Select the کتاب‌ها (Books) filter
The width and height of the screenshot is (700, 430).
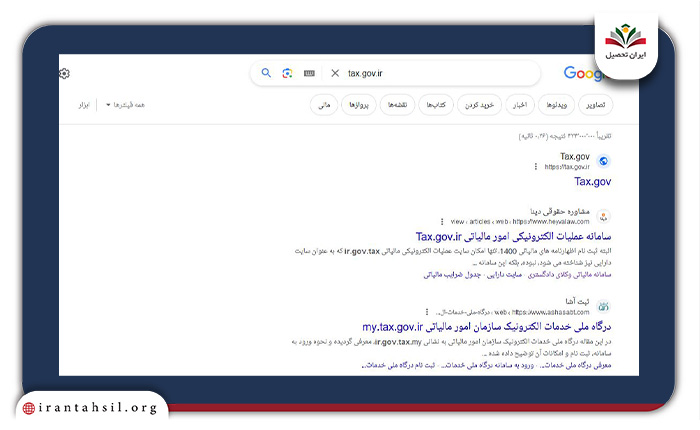pyautogui.click(x=436, y=105)
